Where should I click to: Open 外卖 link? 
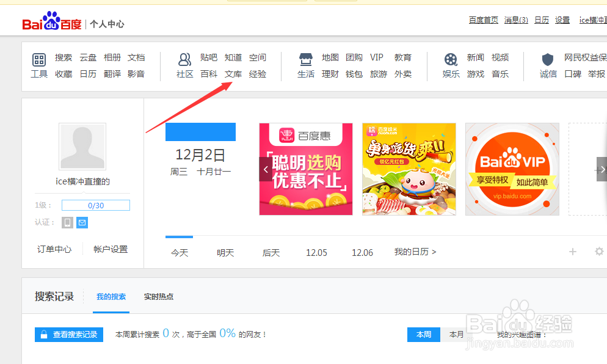point(403,74)
